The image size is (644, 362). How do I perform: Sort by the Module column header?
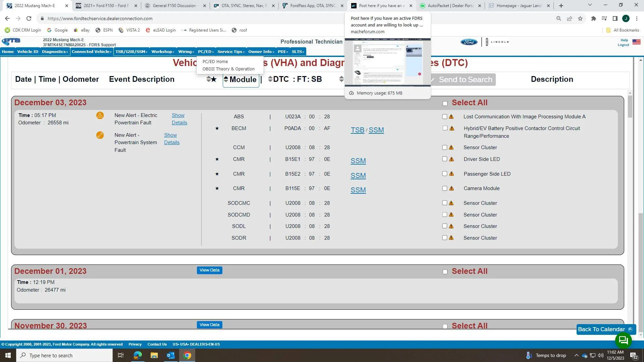coord(241,79)
